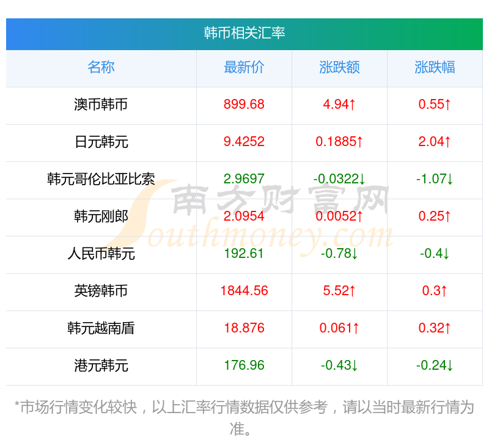Select the 港元韩元 row name
This screenshot has height=448, width=489.
[101, 365]
